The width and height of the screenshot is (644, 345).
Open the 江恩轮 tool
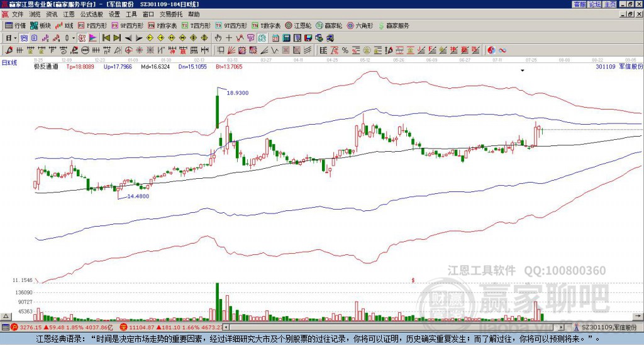coord(298,25)
